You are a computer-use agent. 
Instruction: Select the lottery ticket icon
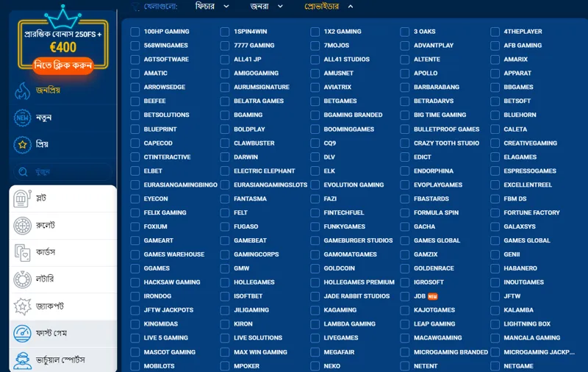pos(23,279)
